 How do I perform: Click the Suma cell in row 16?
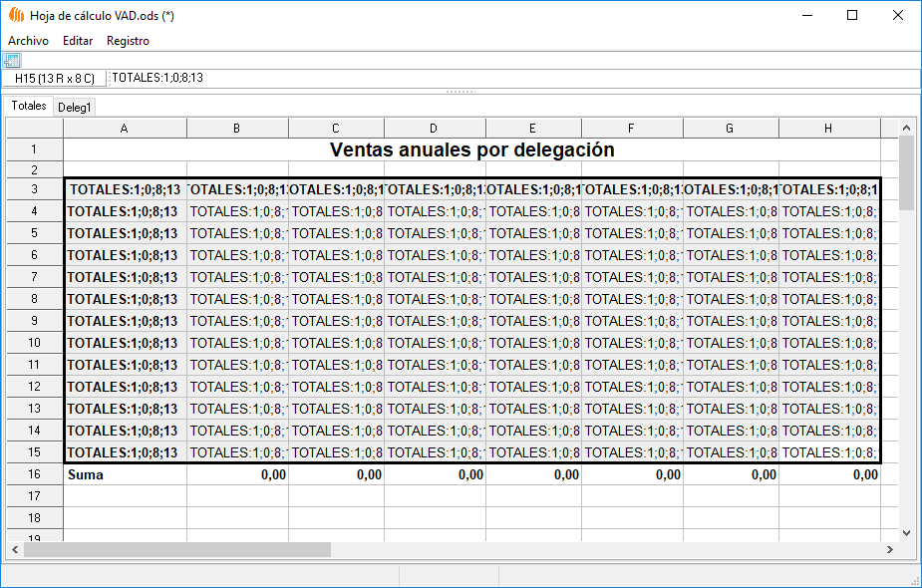click(125, 475)
